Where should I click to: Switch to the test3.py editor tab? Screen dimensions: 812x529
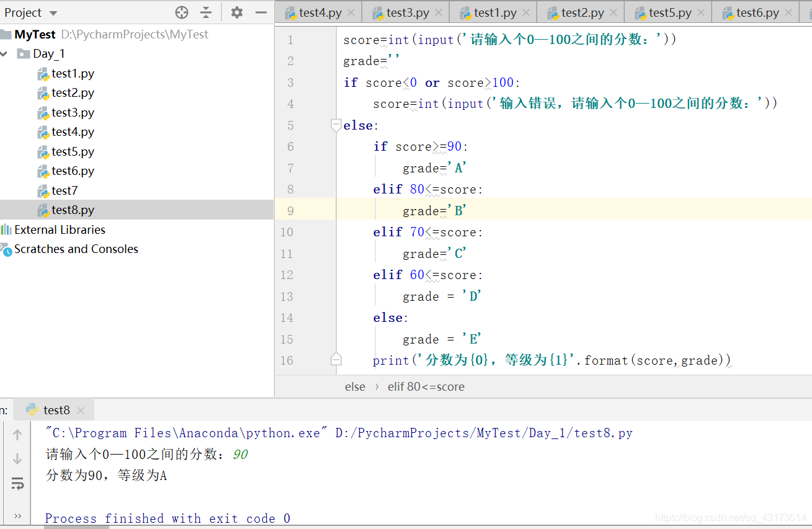[408, 13]
